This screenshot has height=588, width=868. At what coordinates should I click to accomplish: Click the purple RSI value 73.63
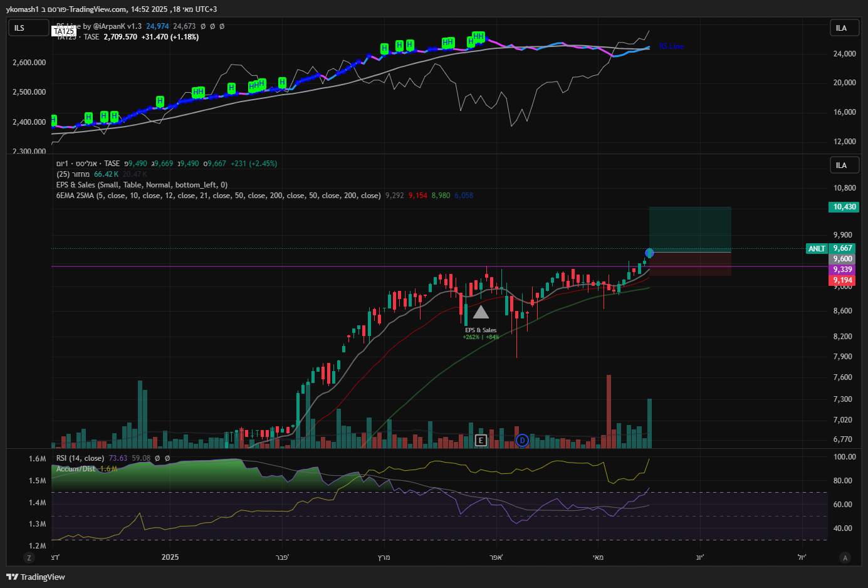(118, 458)
